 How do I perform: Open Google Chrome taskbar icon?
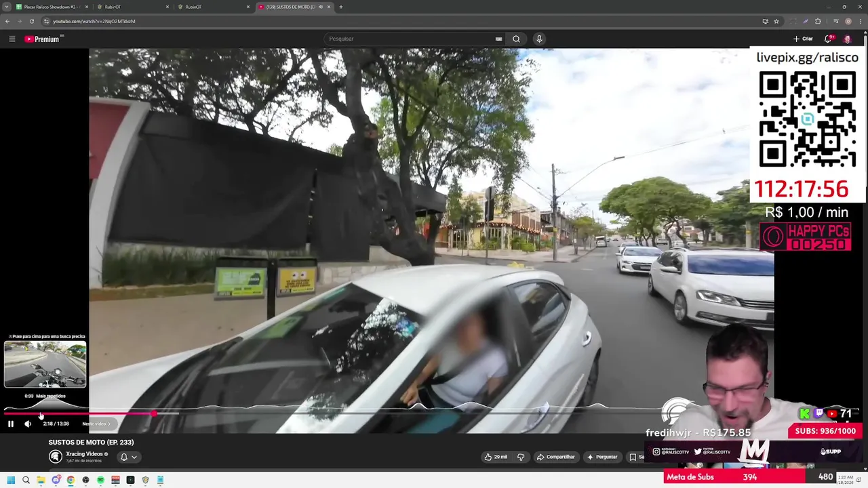[x=71, y=480]
